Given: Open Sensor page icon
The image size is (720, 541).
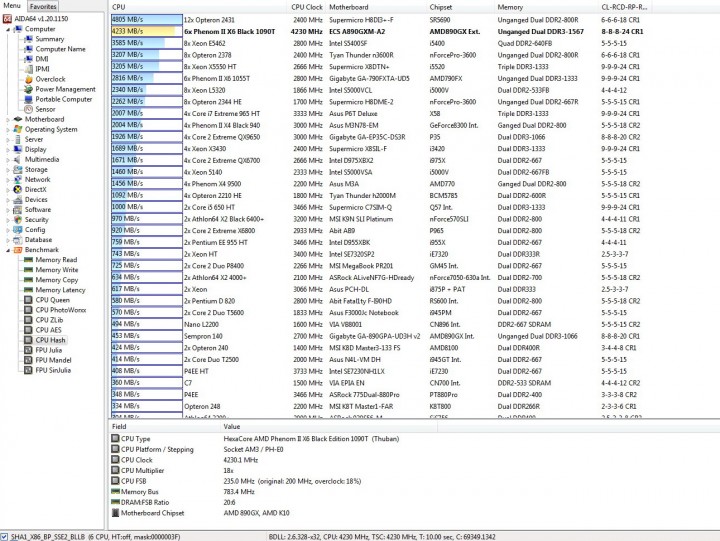Looking at the screenshot, I should tap(28, 109).
